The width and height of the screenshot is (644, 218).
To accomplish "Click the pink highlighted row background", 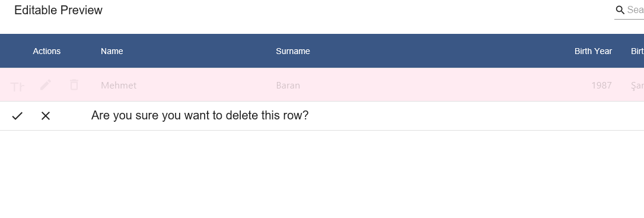I will [x=322, y=84].
